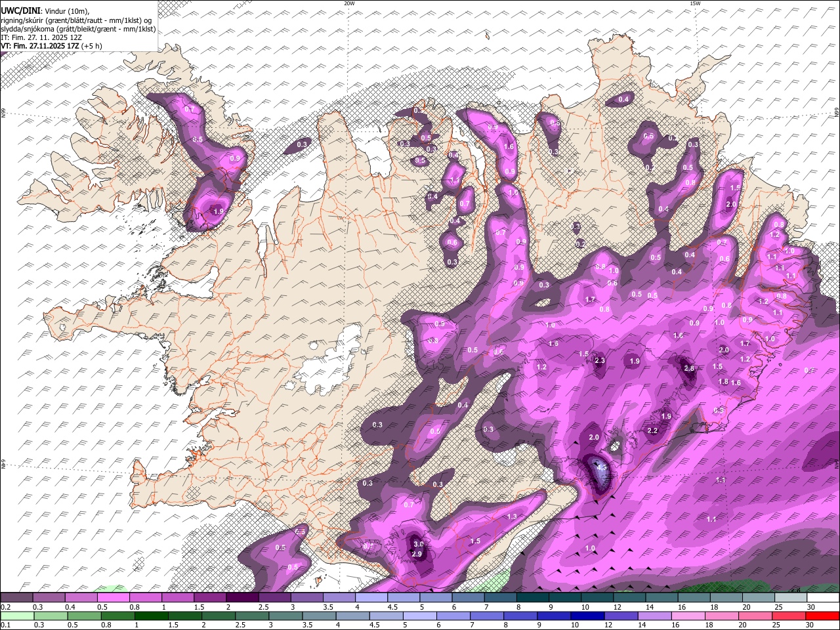Screen dimensions: 840x630
Task: Click upper-scale swatch between 2.5 and 3
Action: tap(274, 598)
